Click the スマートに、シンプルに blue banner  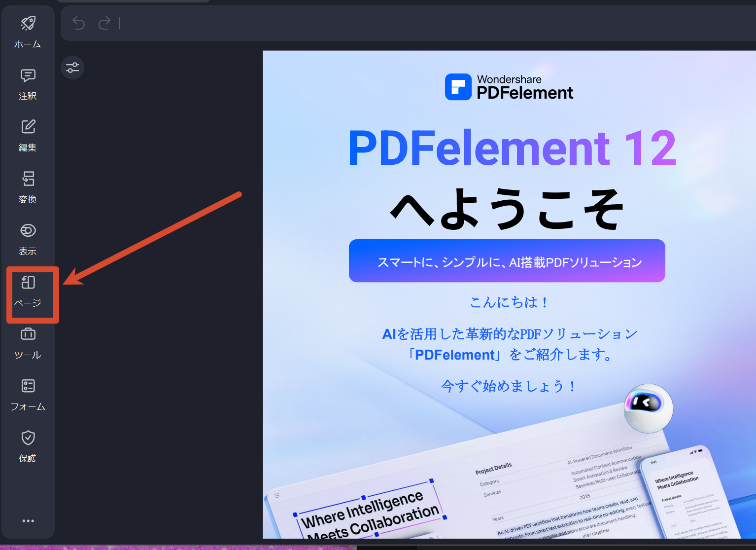(x=507, y=261)
